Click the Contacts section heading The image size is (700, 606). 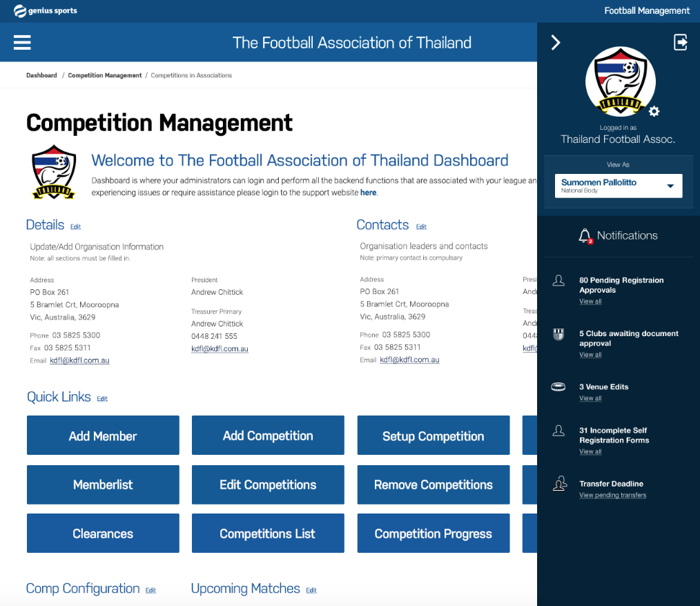382,224
